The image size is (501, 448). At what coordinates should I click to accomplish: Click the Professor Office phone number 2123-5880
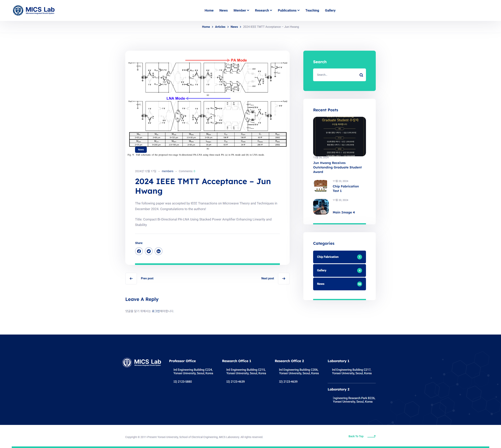click(183, 382)
